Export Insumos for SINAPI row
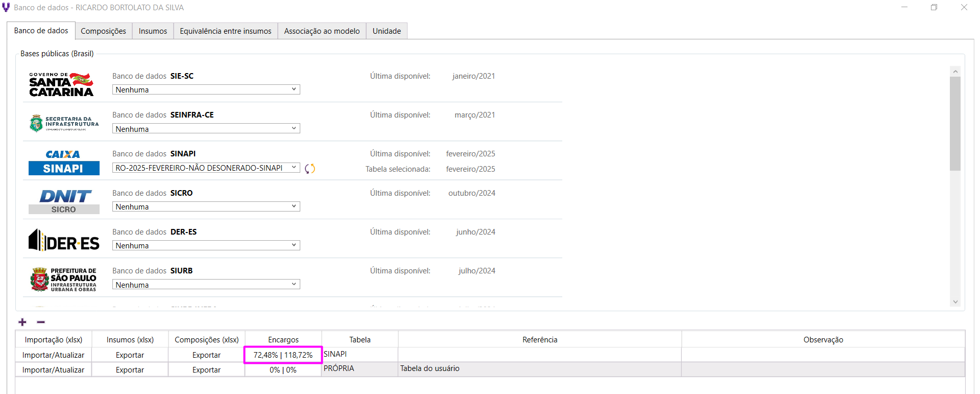Screen dimensions: 980x394 coord(130,355)
